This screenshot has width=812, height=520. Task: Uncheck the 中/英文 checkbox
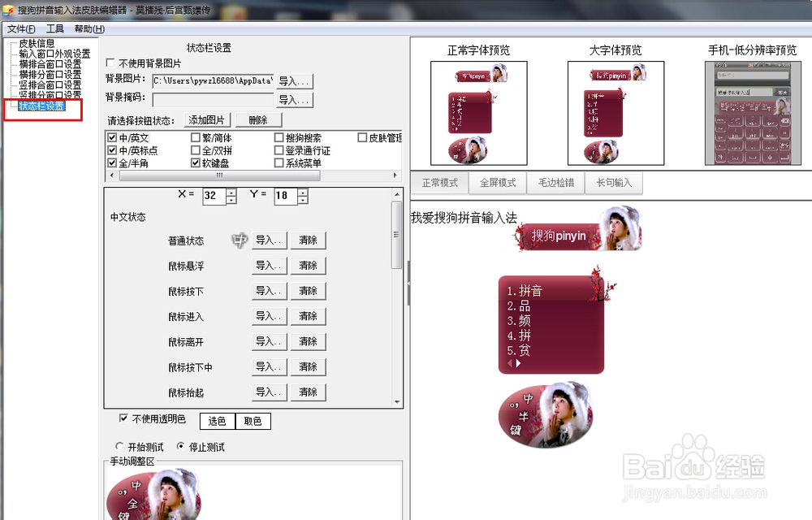pyautogui.click(x=112, y=138)
